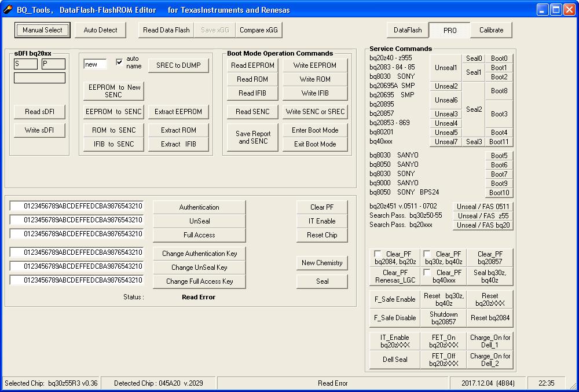Viewport: 579px width, 392px height.
Task: Click Change UnSeal Key
Action: coord(199,268)
